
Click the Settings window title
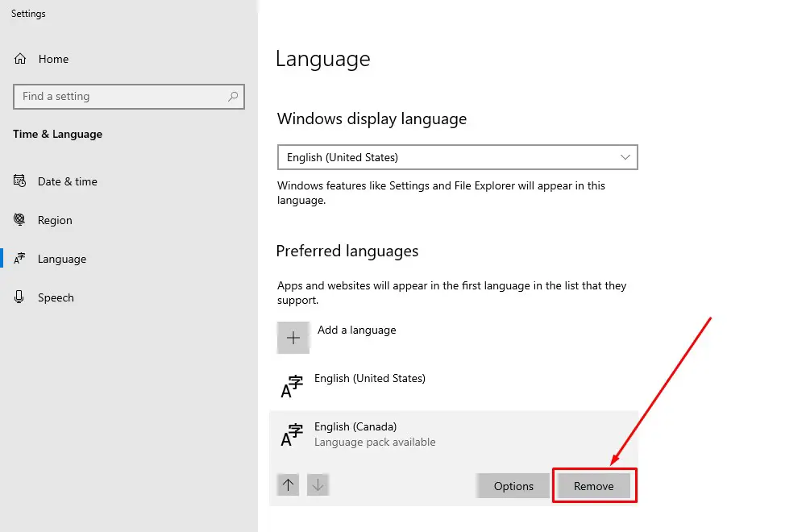click(28, 14)
